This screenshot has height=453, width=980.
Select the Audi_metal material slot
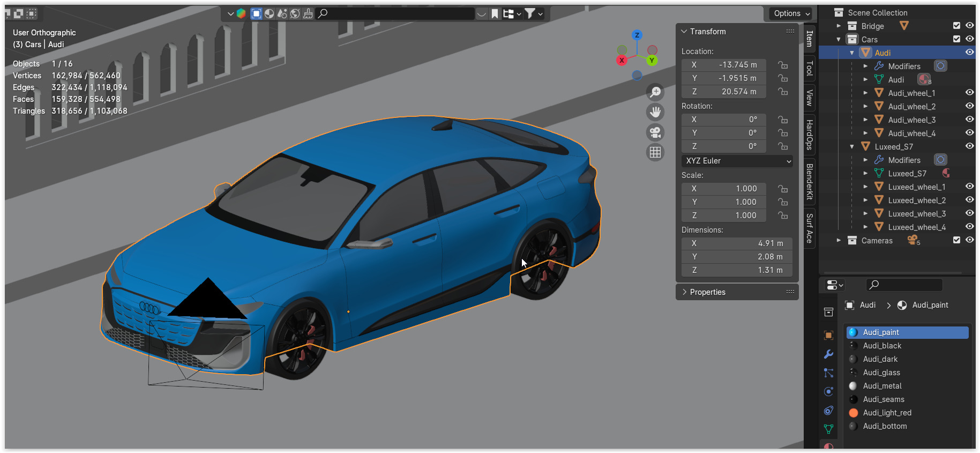click(x=908, y=386)
